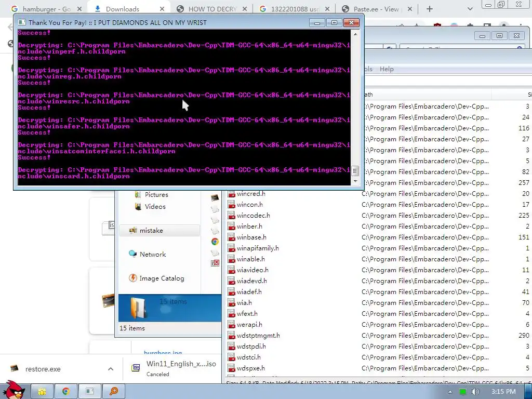Show hidden system tray icons
This screenshot has width=532, height=399.
pos(450,392)
